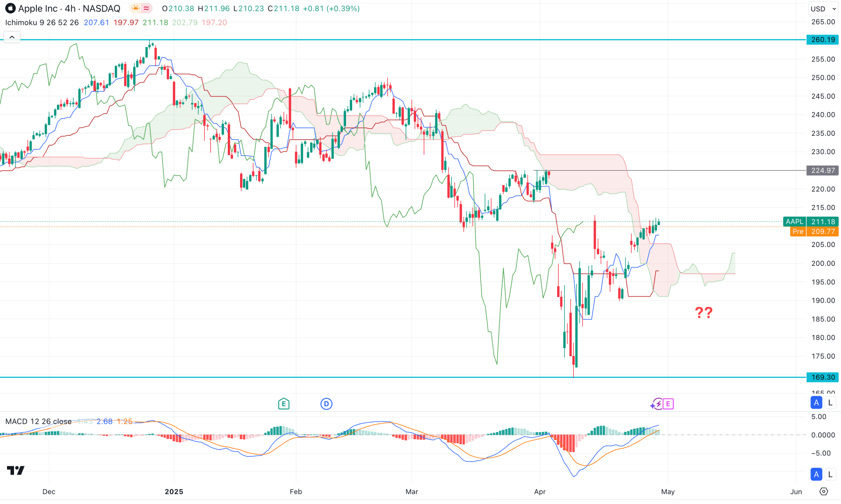Click the low price L210.23
841x504 pixels.
[248, 8]
